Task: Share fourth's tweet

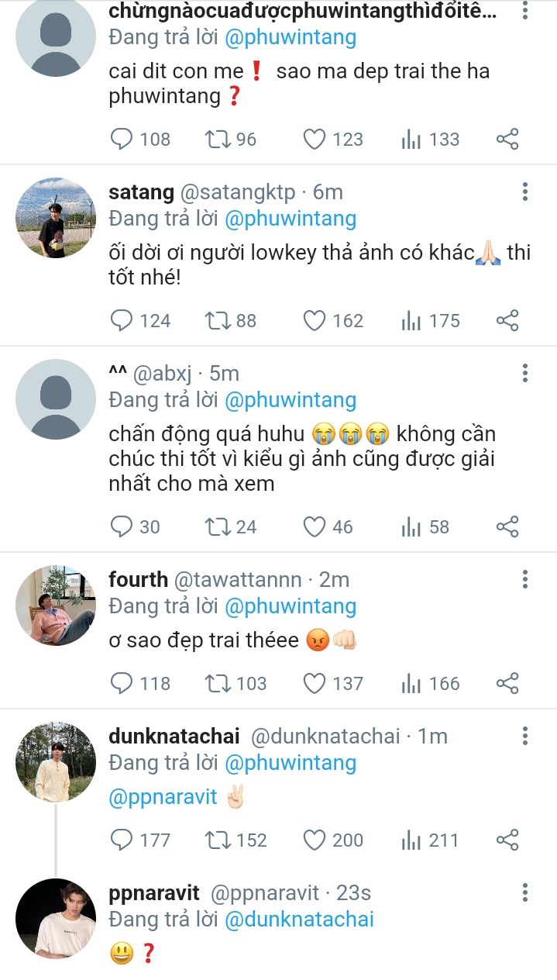Action: click(507, 683)
